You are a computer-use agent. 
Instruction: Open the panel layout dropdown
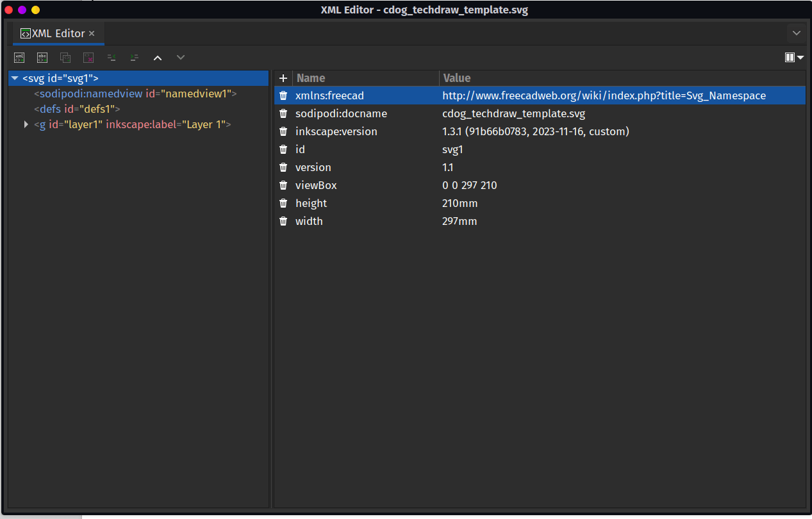pyautogui.click(x=794, y=58)
